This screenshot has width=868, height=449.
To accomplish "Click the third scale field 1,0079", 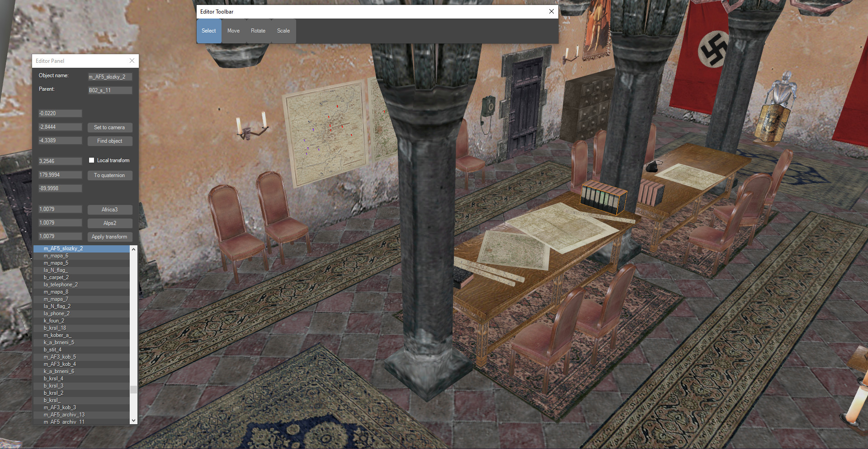I will pos(60,236).
